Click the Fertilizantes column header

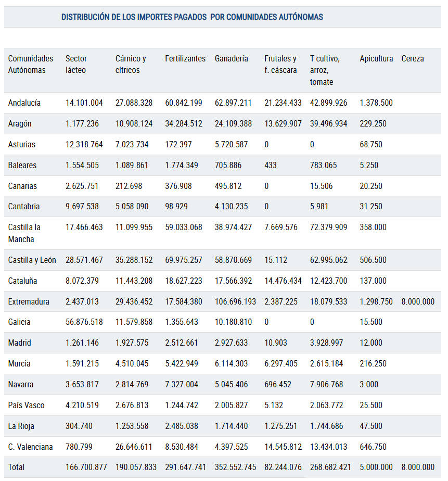tap(185, 58)
